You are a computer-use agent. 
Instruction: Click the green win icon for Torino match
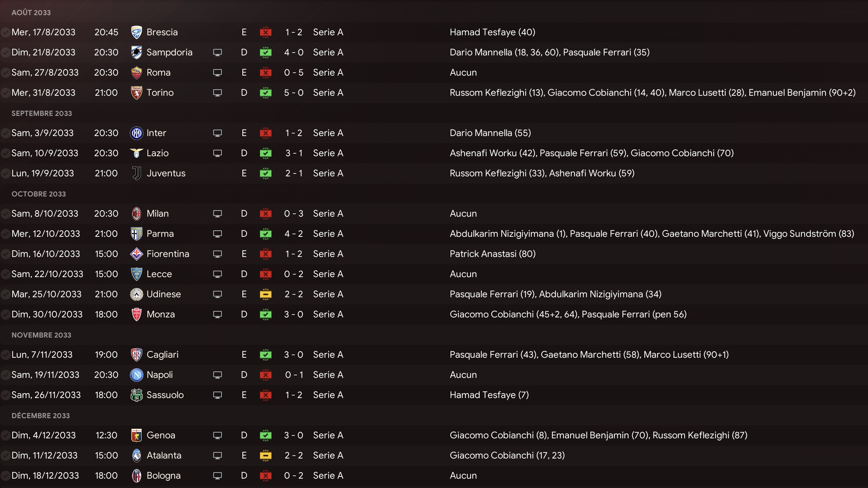click(265, 93)
